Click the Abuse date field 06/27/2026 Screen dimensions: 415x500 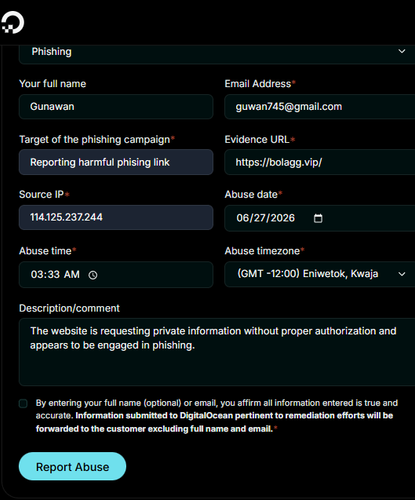tap(320, 218)
